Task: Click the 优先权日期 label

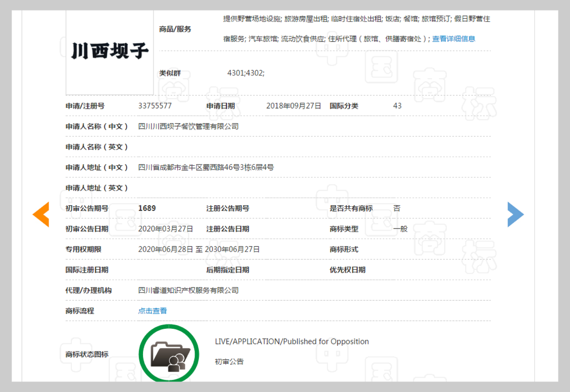Action: point(347,270)
